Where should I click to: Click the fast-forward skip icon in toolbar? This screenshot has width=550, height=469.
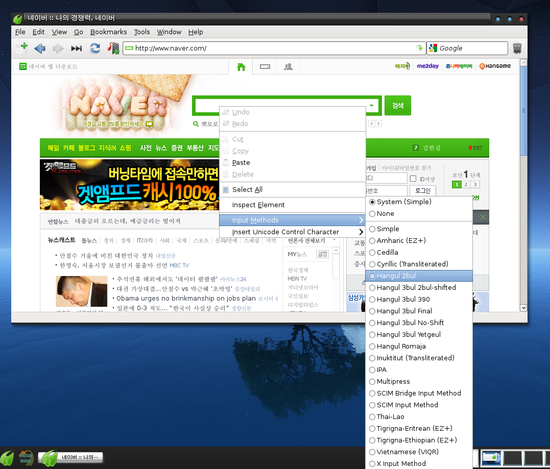coord(76,48)
